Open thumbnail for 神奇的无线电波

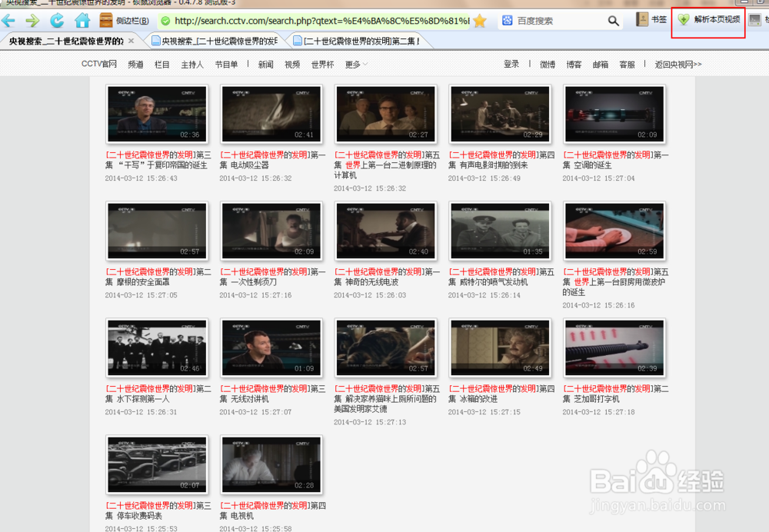pos(386,231)
